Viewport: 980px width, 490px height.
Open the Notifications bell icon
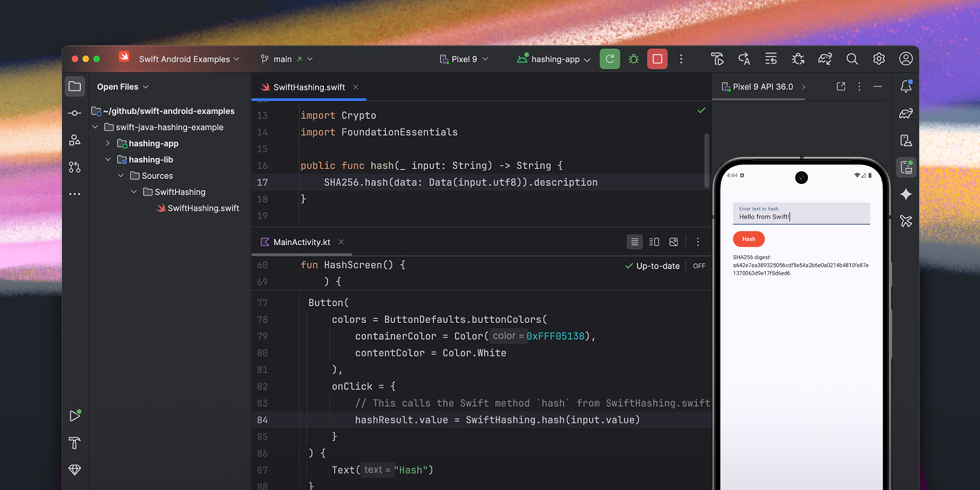click(x=906, y=86)
